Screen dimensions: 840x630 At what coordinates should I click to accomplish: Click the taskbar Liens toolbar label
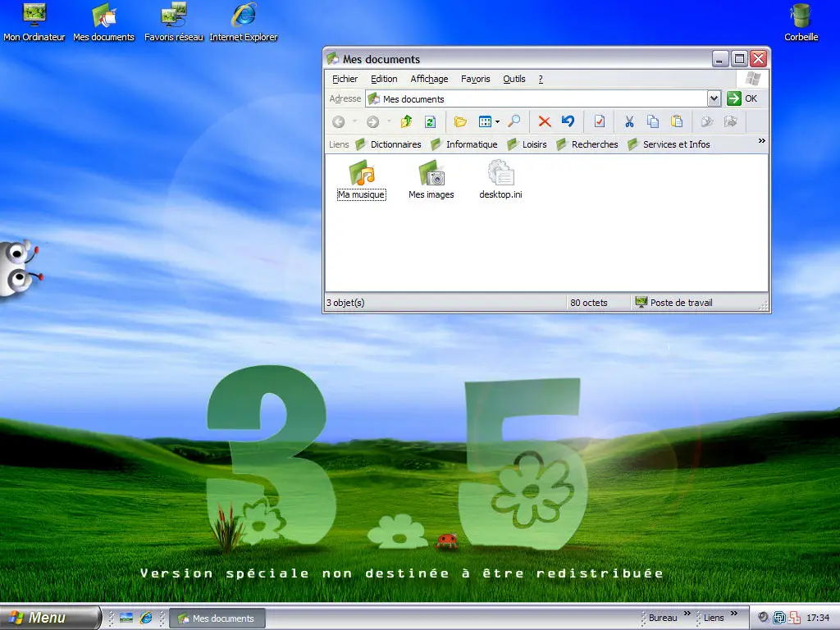(x=714, y=618)
